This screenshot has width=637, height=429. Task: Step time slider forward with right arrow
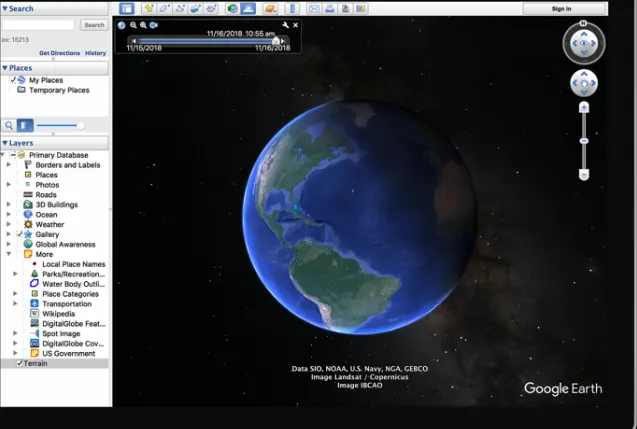tap(283, 41)
